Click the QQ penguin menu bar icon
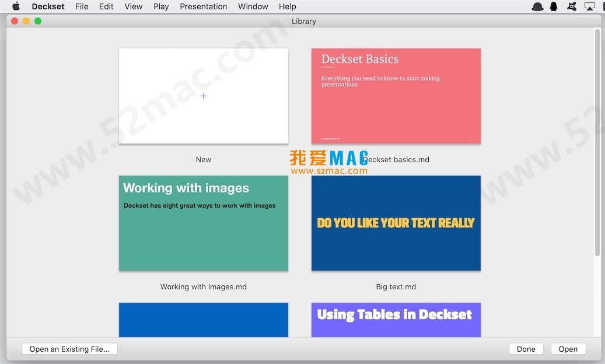This screenshot has width=605, height=364. (x=554, y=6)
